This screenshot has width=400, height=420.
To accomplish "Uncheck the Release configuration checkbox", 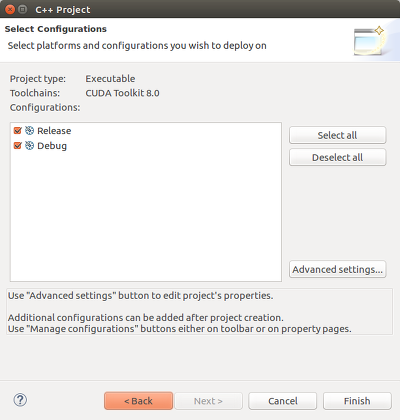I will [18, 131].
